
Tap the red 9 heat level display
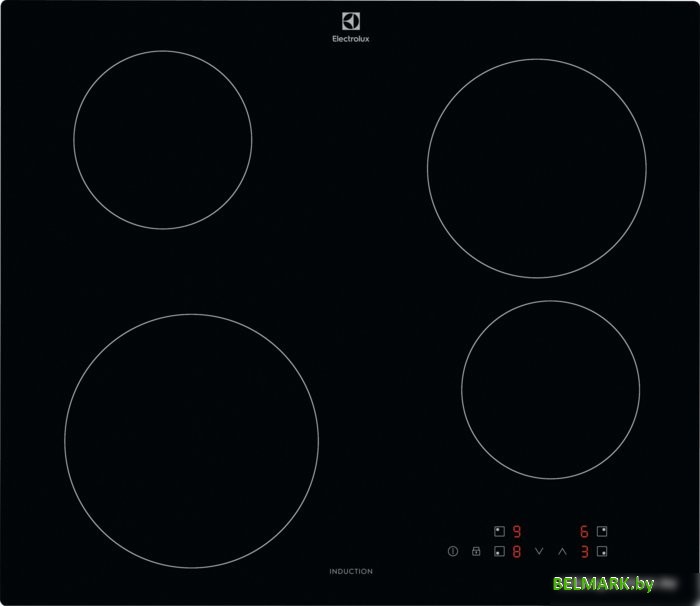point(517,532)
